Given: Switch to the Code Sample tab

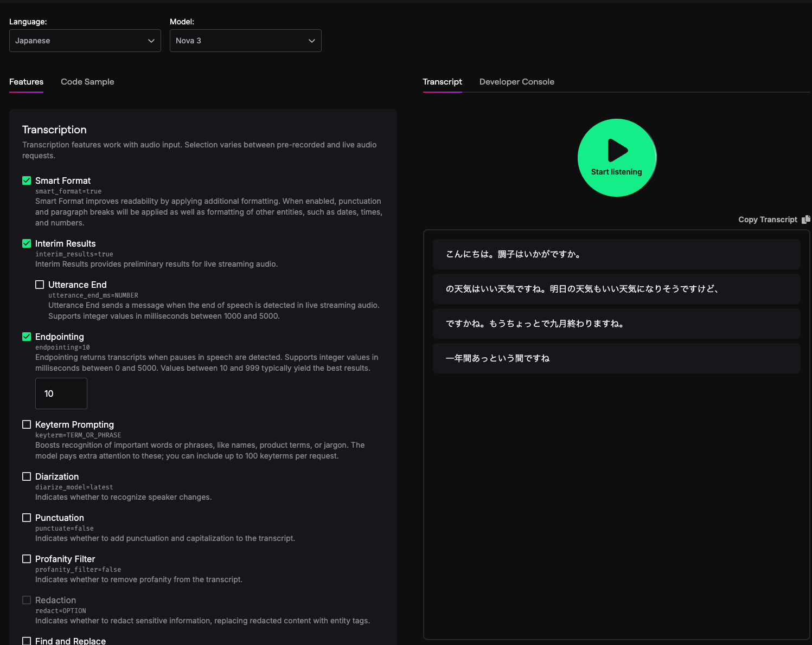Looking at the screenshot, I should (87, 82).
